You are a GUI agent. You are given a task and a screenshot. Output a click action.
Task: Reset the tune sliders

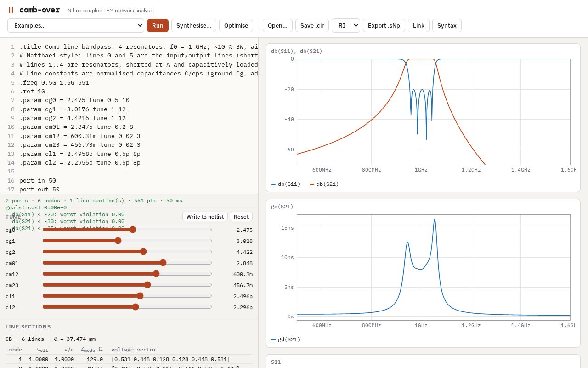tap(241, 217)
